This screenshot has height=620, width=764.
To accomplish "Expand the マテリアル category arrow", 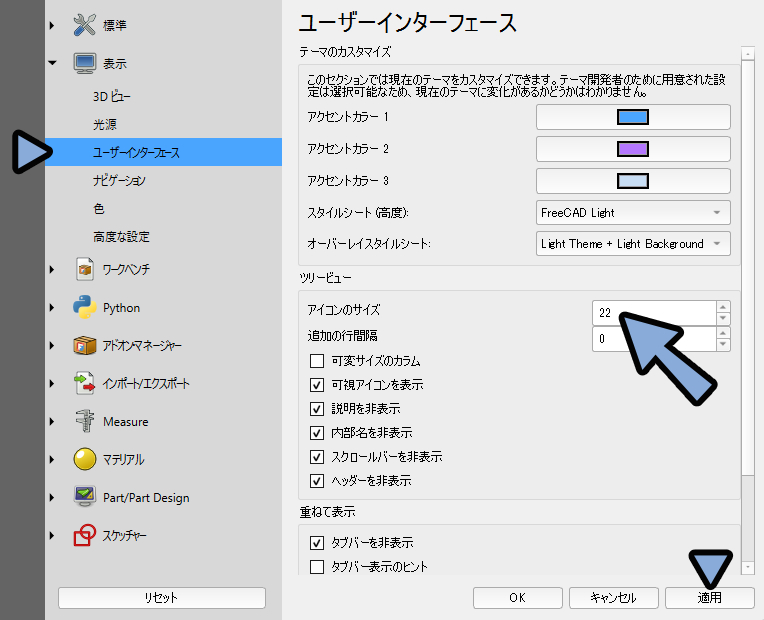I will coord(52,459).
